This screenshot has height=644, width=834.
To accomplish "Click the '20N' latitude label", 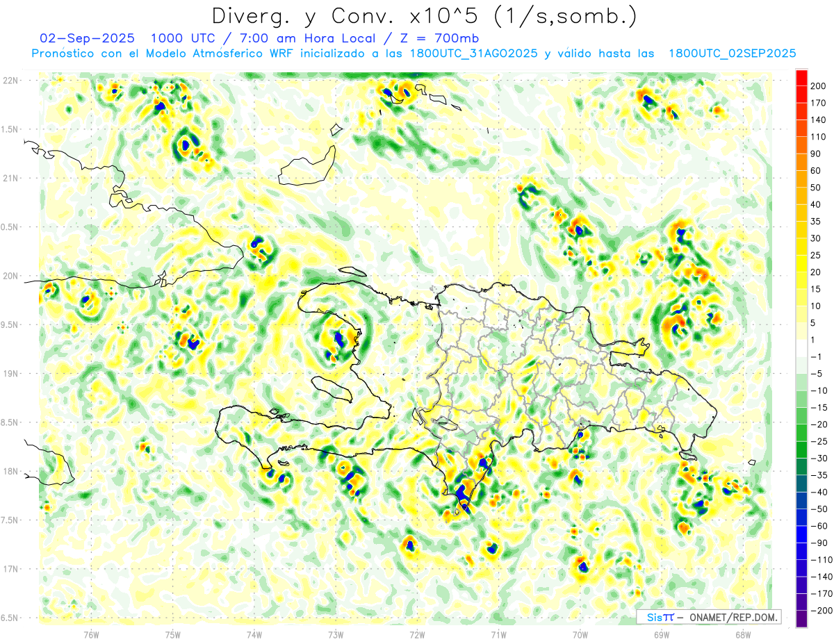I will 10,276.
